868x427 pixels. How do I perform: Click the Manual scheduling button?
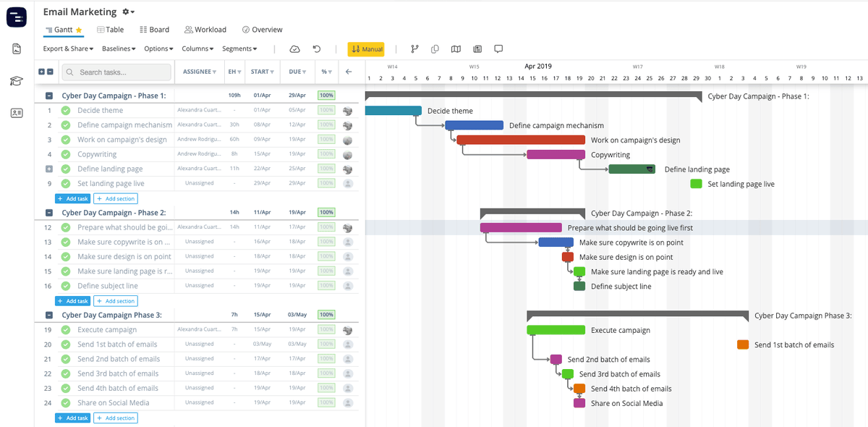click(x=366, y=48)
